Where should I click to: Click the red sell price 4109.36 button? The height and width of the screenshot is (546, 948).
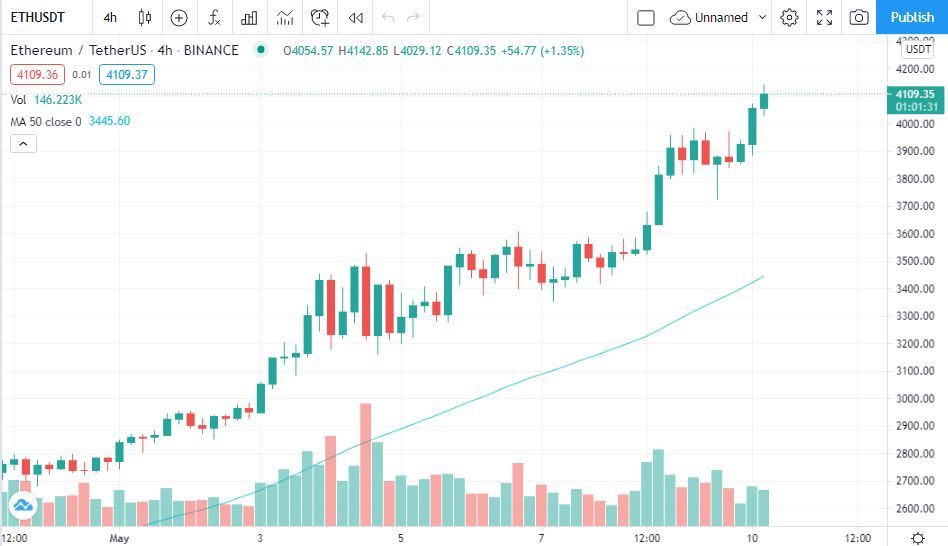click(38, 74)
